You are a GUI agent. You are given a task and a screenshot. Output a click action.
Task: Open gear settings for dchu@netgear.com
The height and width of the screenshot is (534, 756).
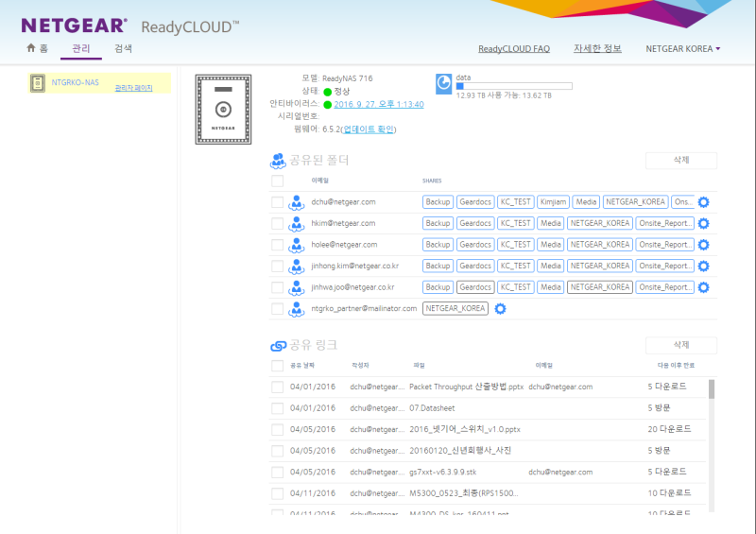tap(703, 202)
